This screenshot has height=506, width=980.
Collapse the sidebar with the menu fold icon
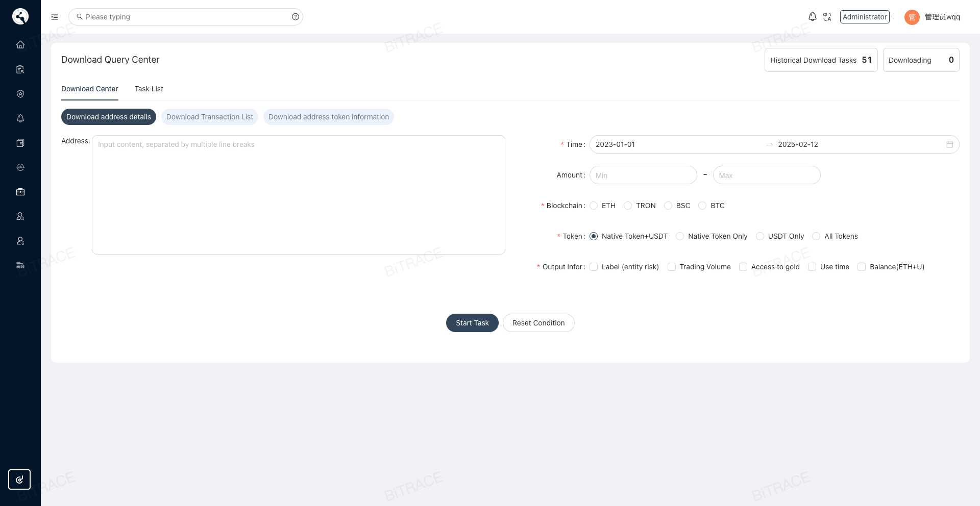pos(55,17)
